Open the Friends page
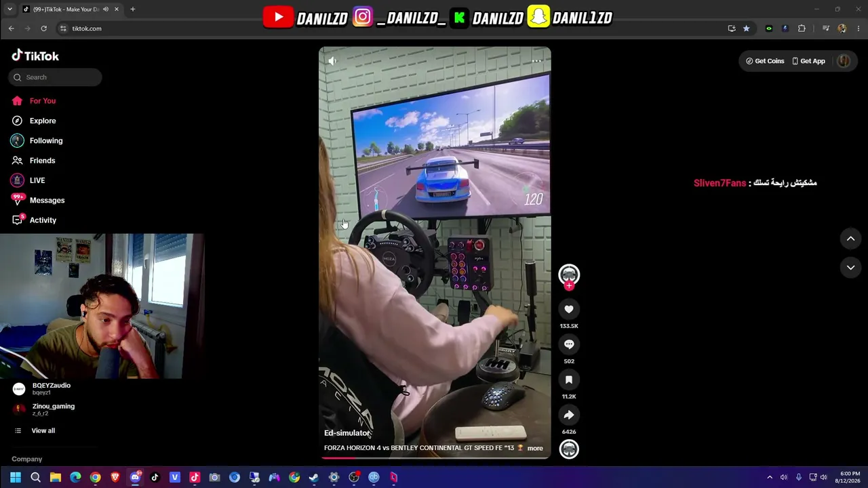 pyautogui.click(x=34, y=161)
